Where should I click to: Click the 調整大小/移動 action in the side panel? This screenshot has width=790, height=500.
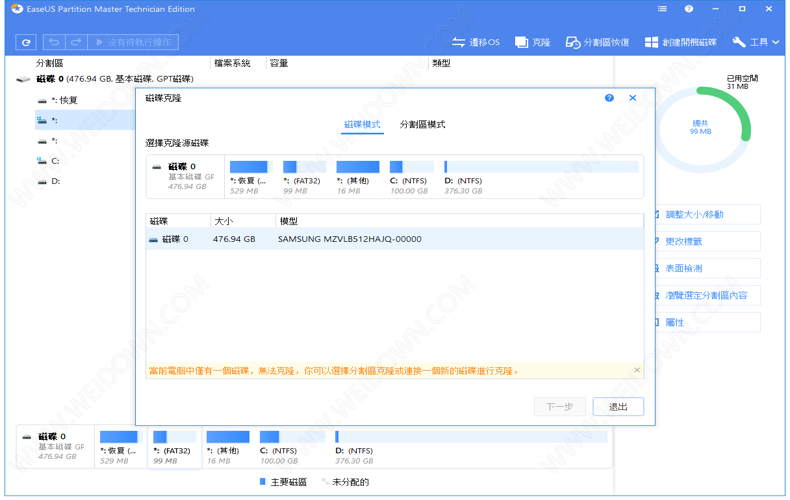pos(707,214)
